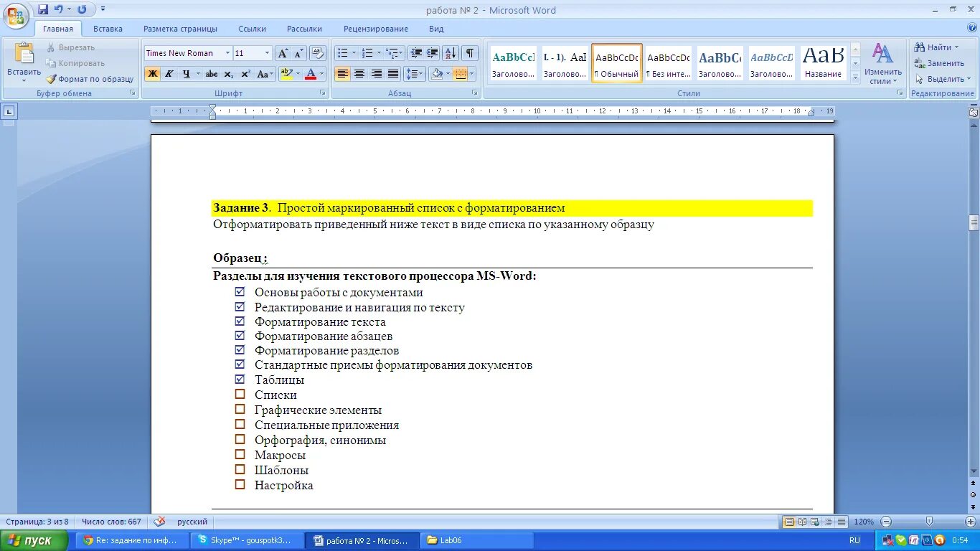Increase paragraph indent
Viewport: 980px width, 551px height.
tap(433, 53)
